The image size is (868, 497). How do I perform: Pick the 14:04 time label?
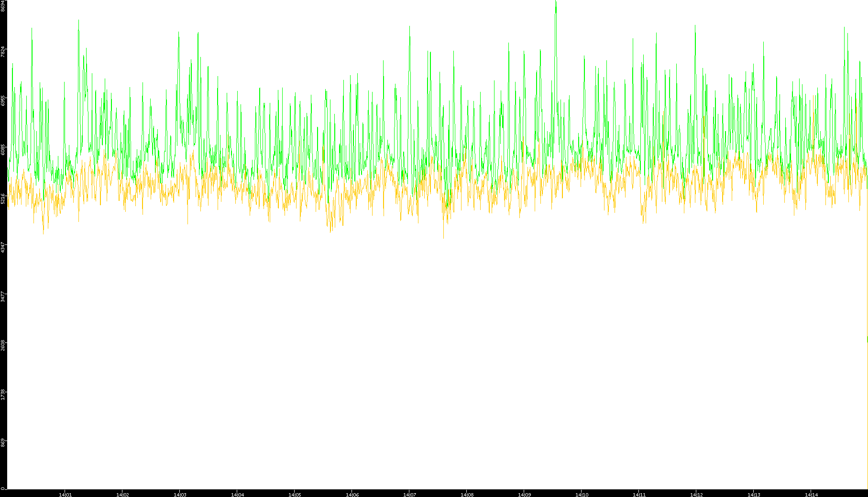pos(237,495)
